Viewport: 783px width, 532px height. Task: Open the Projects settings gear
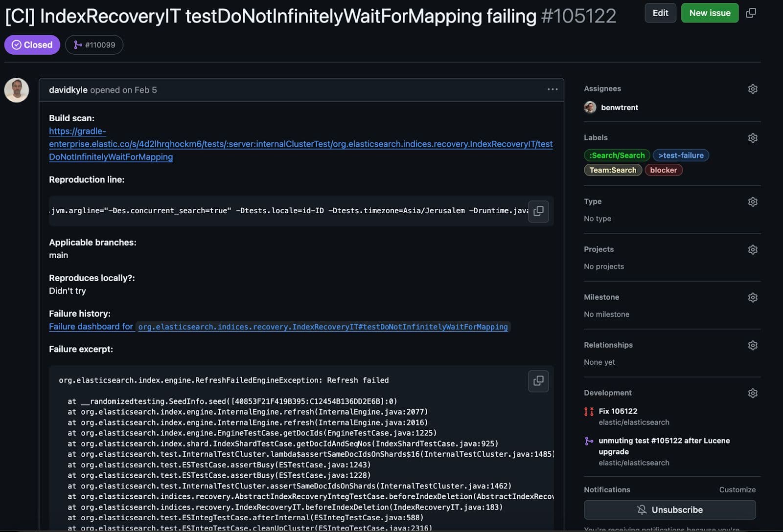point(752,249)
